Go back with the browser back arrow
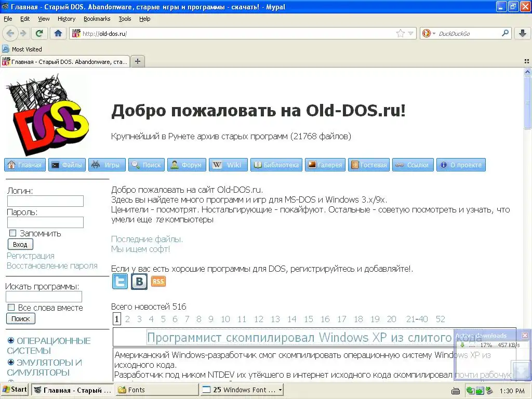532x399 pixels. pos(10,33)
